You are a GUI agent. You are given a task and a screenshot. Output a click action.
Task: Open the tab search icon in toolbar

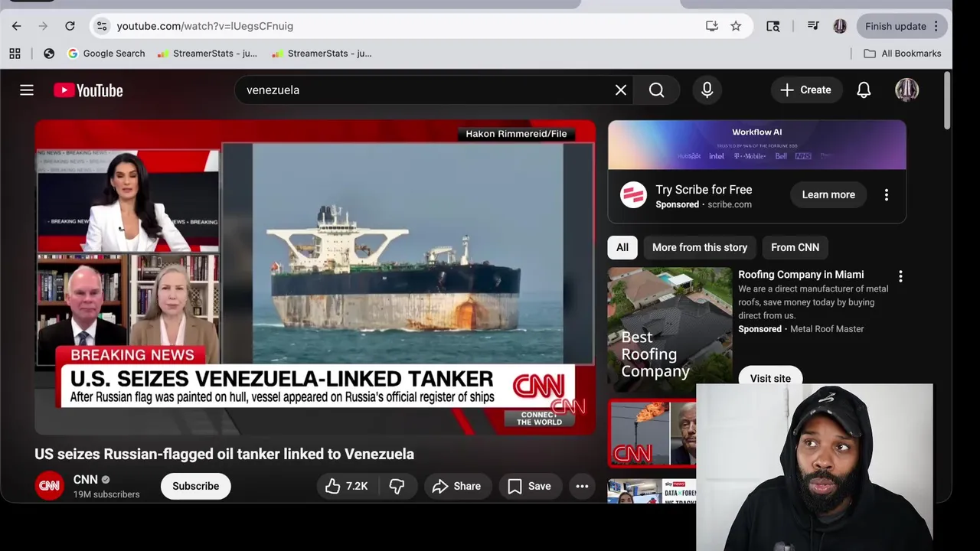773,26
